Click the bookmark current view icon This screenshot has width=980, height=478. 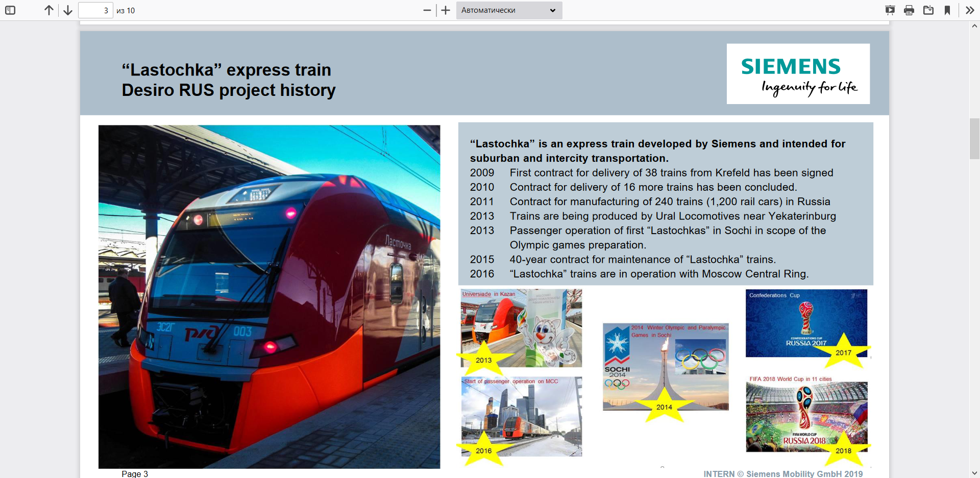click(947, 10)
